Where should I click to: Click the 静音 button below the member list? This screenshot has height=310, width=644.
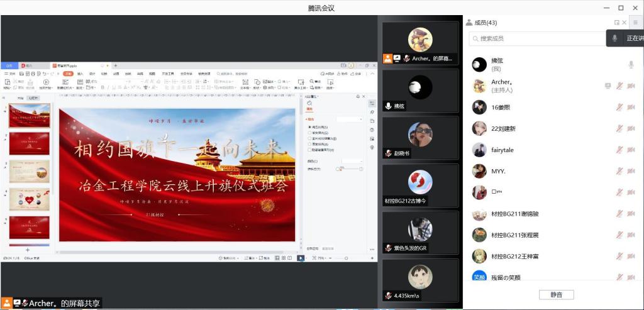[x=556, y=294]
